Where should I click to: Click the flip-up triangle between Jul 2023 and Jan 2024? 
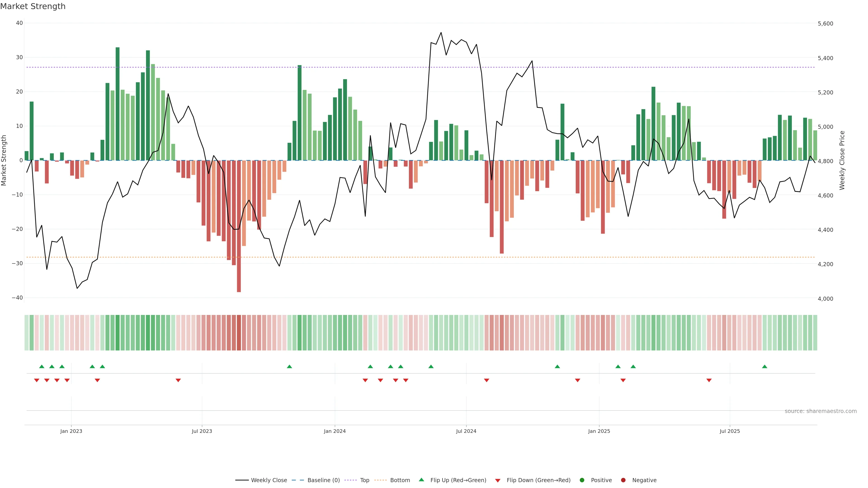click(x=289, y=366)
